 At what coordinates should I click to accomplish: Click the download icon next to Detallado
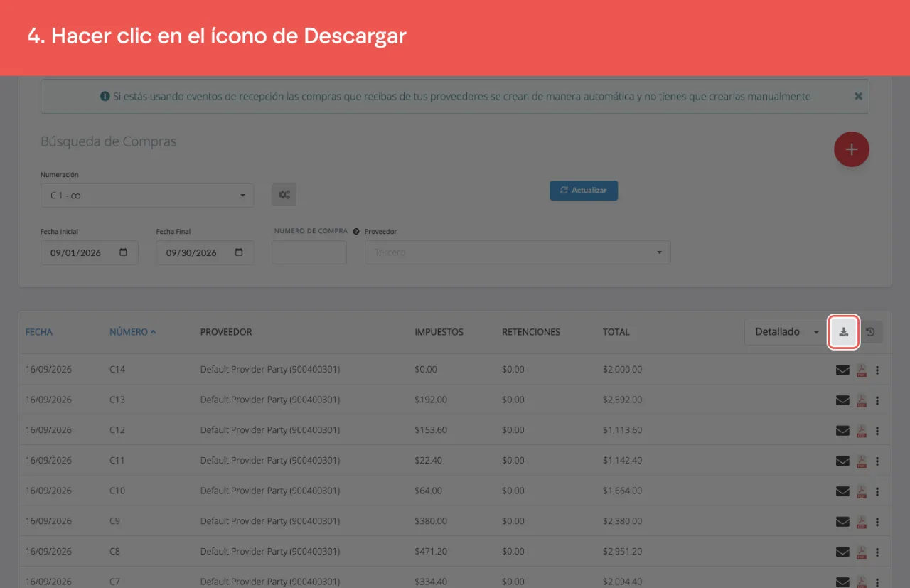(844, 332)
